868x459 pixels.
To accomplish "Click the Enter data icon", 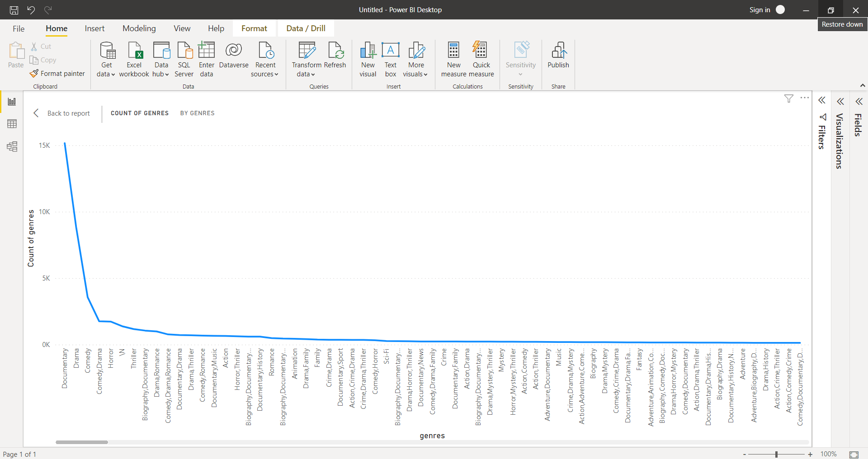I will click(x=206, y=59).
